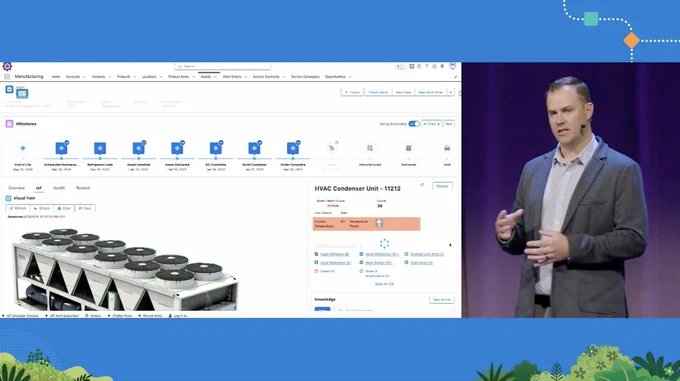Image resolution: width=680 pixels, height=381 pixels.
Task: Open History in the utility bar
Action: pyautogui.click(x=93, y=316)
